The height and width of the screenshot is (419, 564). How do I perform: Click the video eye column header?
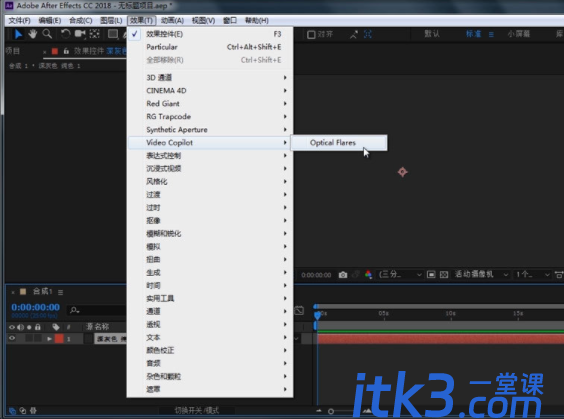(12, 327)
